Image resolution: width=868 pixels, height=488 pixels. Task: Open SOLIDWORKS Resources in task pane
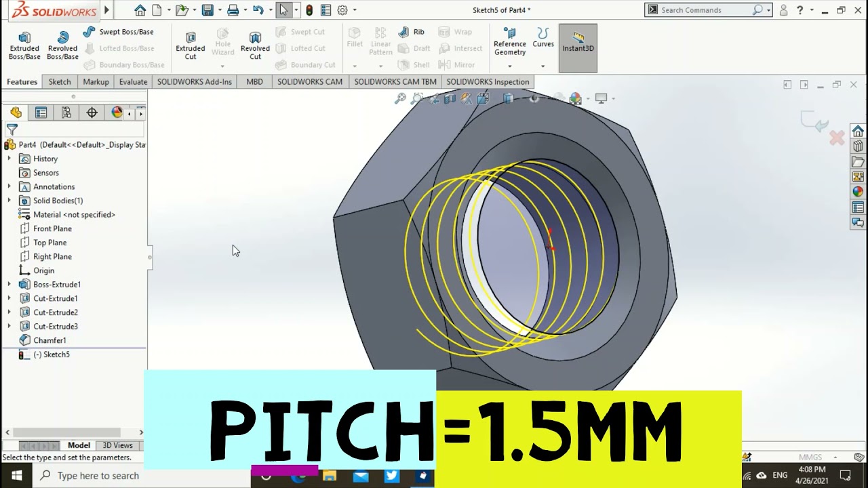(858, 131)
